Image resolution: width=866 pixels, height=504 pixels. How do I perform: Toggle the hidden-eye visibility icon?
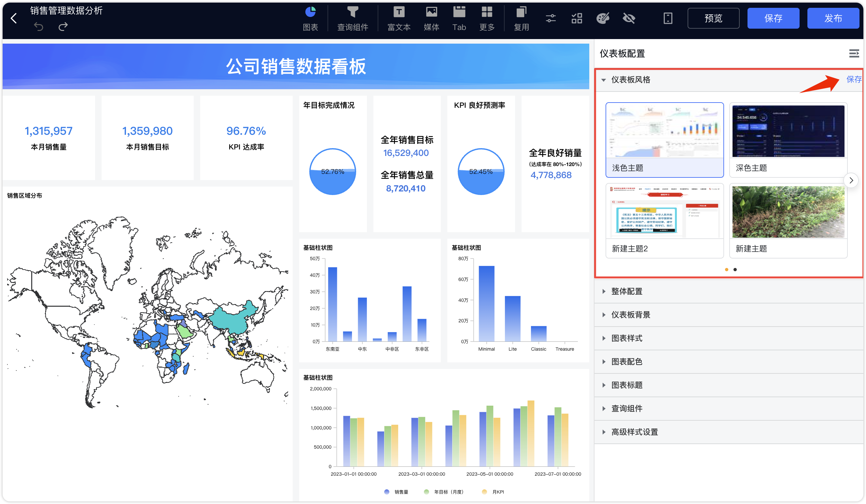click(629, 18)
